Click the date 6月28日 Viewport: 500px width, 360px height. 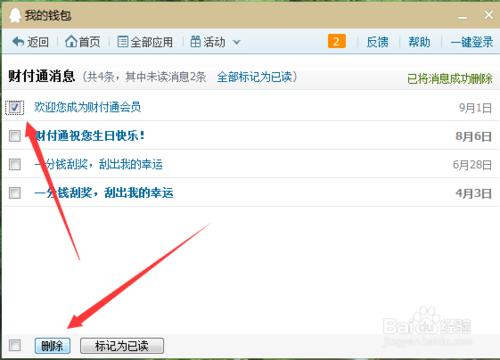[x=472, y=165]
